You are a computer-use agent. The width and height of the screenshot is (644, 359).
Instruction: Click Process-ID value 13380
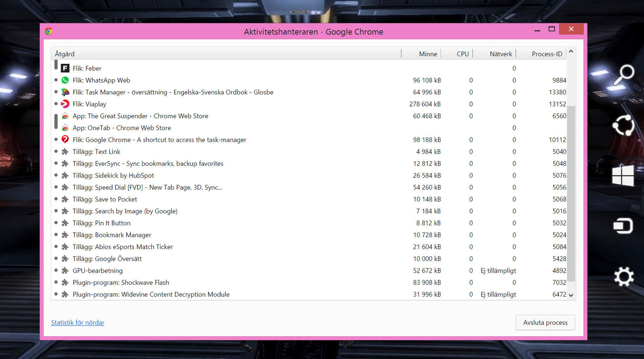557,92
